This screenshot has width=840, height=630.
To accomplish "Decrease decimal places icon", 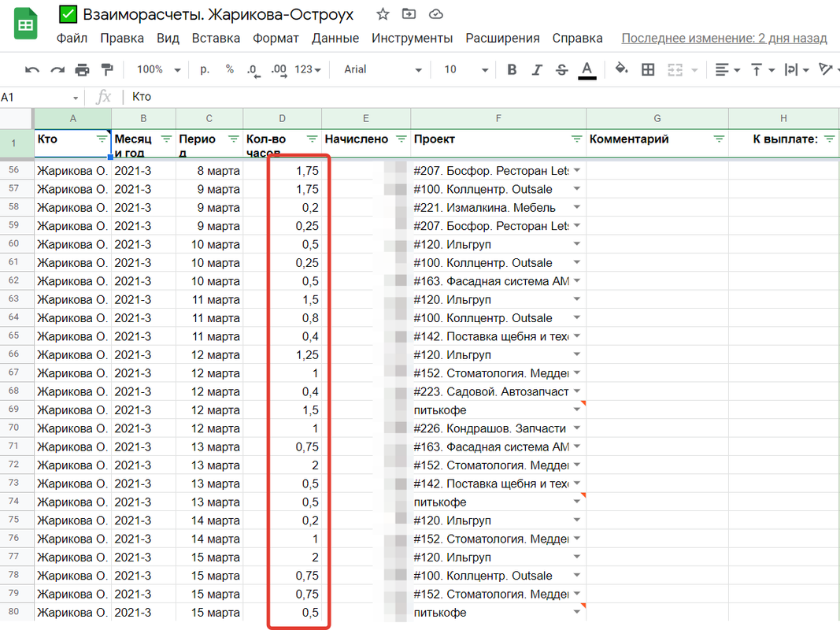I will tap(253, 70).
